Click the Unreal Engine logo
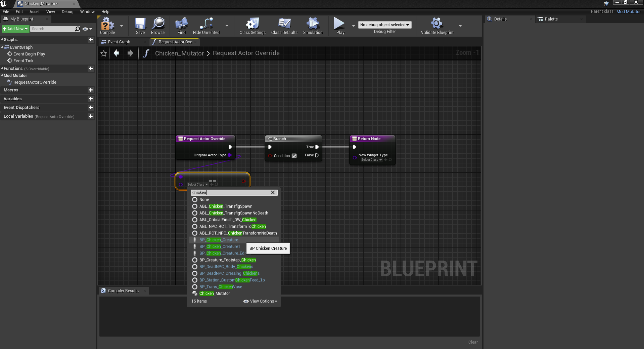The image size is (644, 349). point(4,4)
